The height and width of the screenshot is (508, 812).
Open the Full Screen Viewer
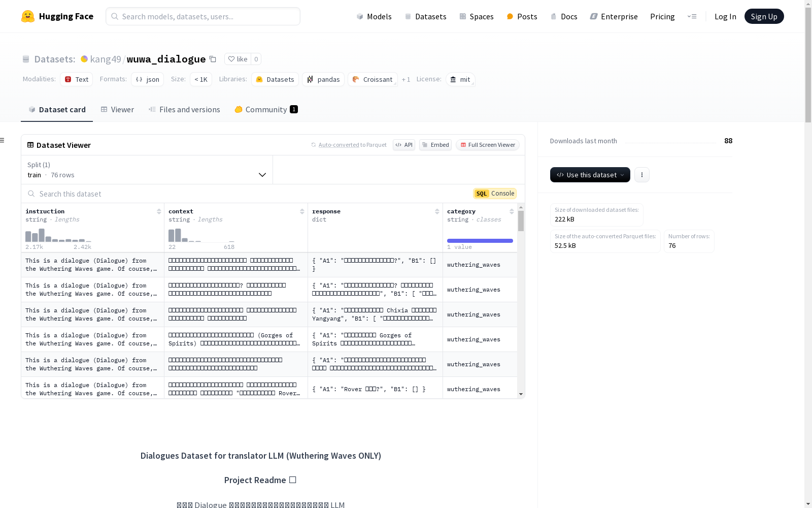487,145
